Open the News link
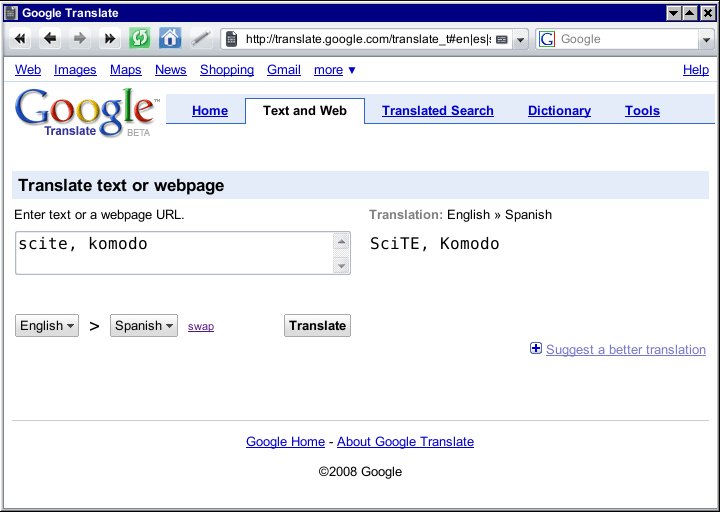720x512 pixels. pos(171,70)
